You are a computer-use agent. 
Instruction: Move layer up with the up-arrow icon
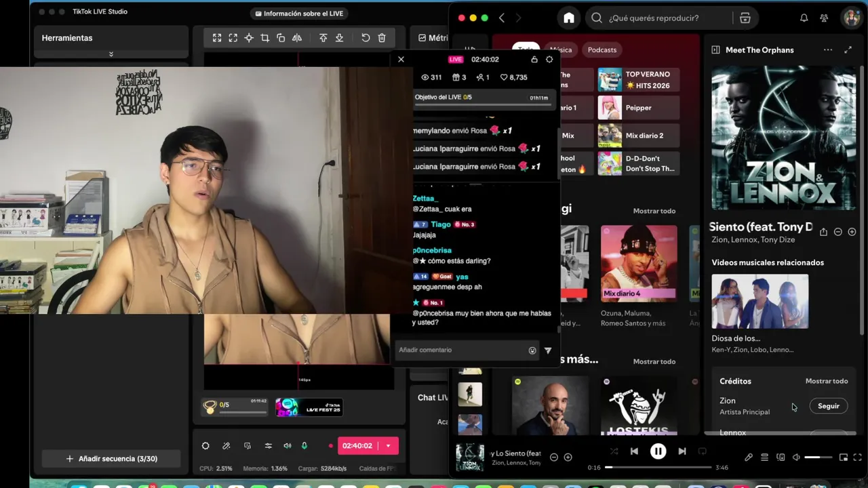(323, 38)
